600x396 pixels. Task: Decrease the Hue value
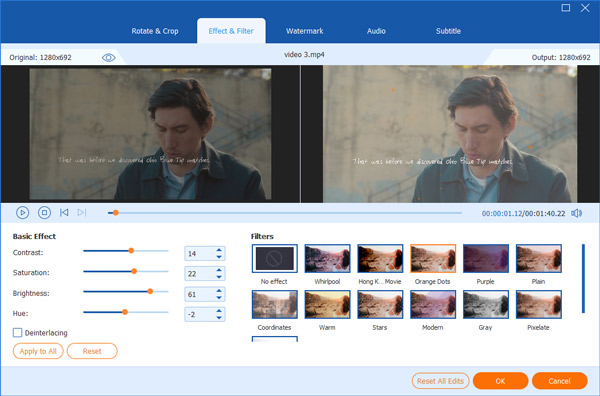click(219, 318)
